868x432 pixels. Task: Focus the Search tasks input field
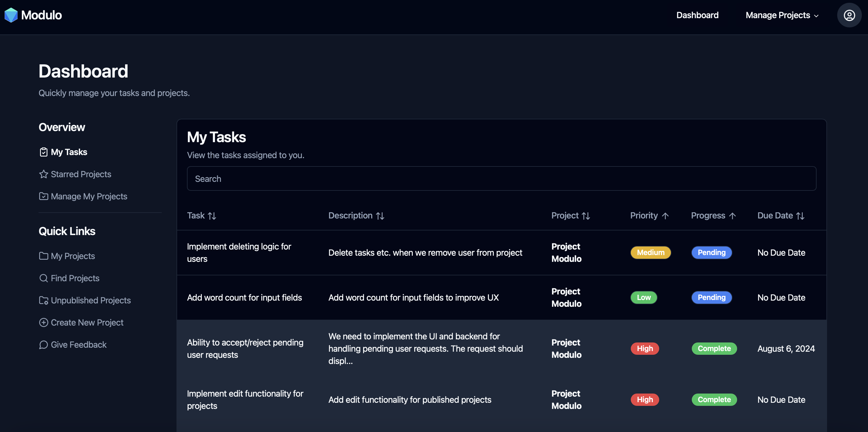coord(501,179)
